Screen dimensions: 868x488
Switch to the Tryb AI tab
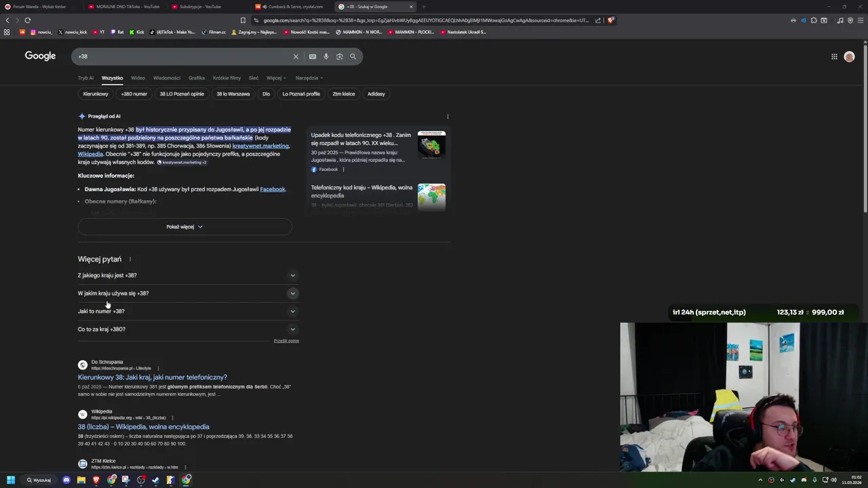click(x=85, y=78)
